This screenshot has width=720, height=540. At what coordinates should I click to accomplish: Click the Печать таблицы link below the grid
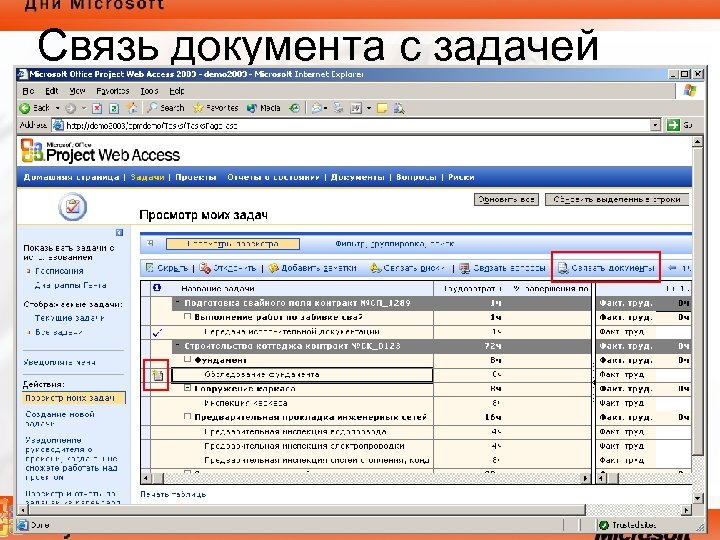tap(173, 495)
